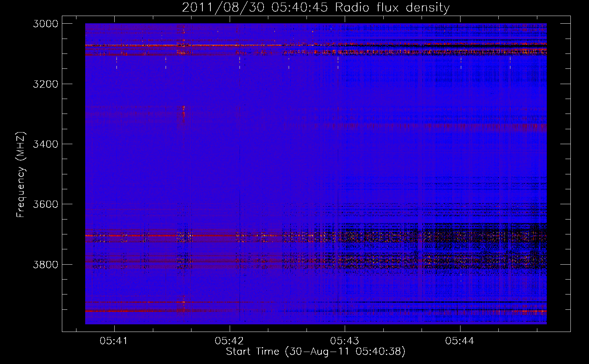Image resolution: width=589 pixels, height=364 pixels.
Task: Click the plot title '2011/08/30 05:40:45 Radio flux density'
Action: click(x=316, y=7)
